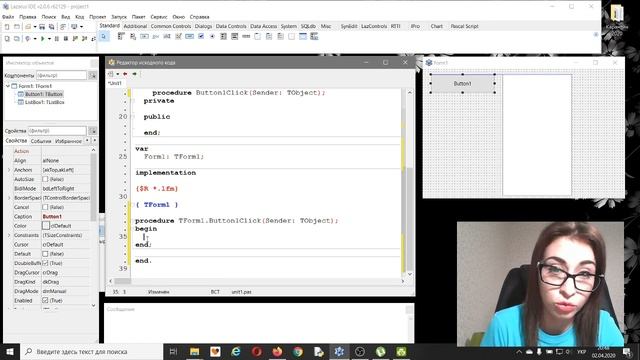Toggle the Cancel property checkbox
640x360 pixels.
pos(45,207)
